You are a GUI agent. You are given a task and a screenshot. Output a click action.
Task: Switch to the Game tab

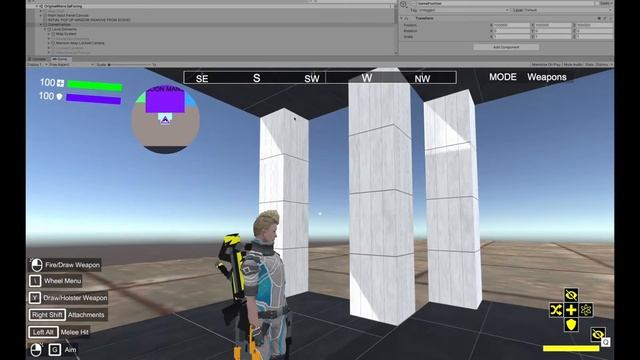60,59
